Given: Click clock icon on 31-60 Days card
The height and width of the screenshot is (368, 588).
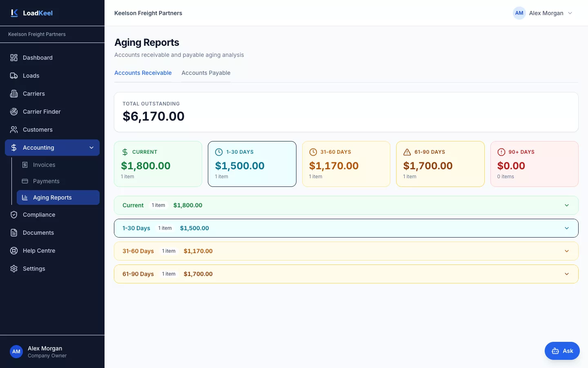Looking at the screenshot, I should coord(313,152).
